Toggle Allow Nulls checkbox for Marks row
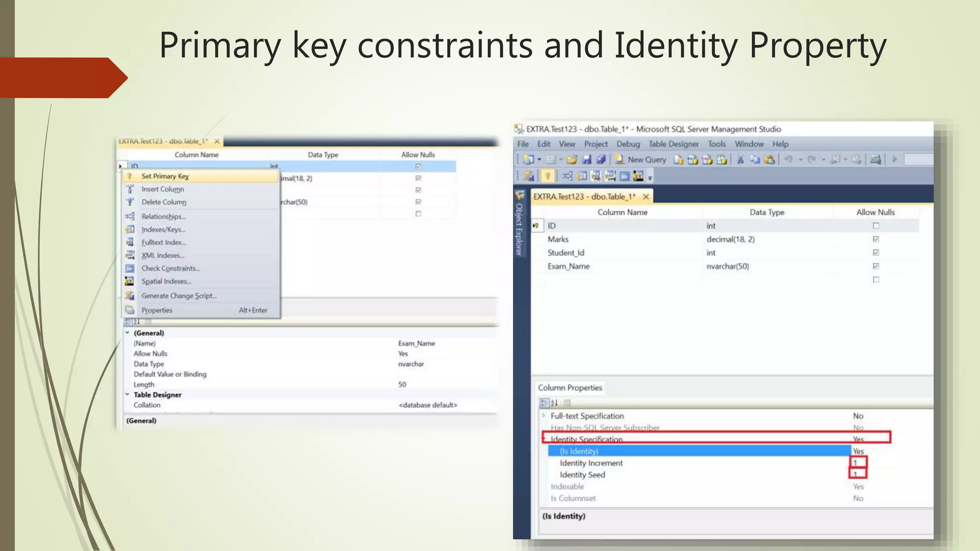The width and height of the screenshot is (980, 551). point(876,239)
